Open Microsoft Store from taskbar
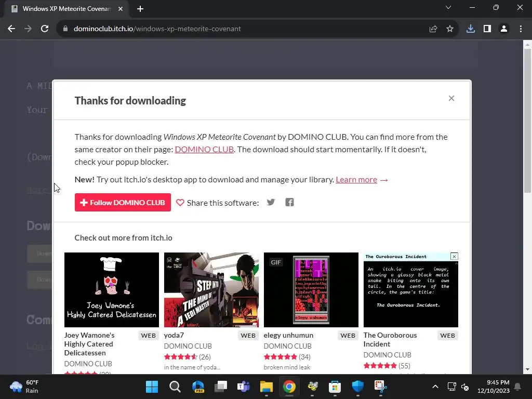Image resolution: width=532 pixels, height=399 pixels. pyautogui.click(x=335, y=387)
